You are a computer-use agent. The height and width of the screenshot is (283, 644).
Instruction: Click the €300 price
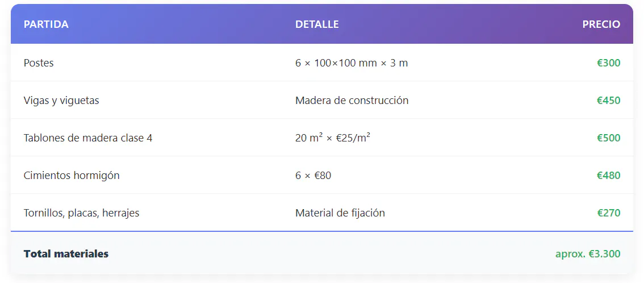point(608,63)
